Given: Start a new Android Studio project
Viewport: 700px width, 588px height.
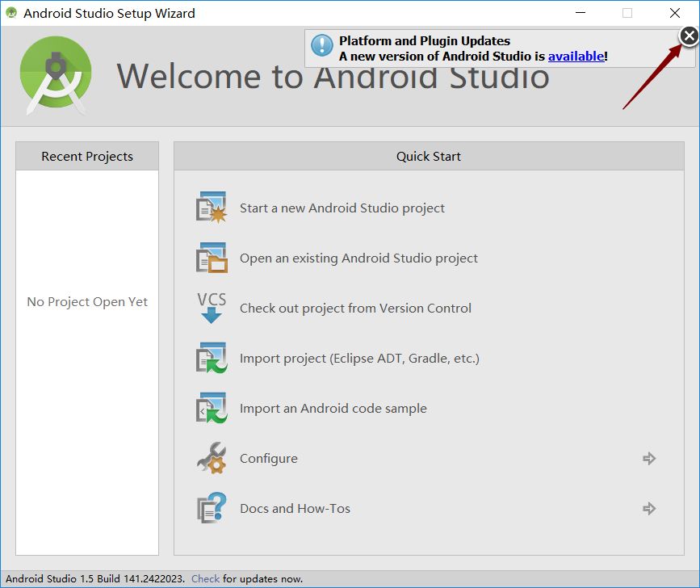Looking at the screenshot, I should point(342,208).
